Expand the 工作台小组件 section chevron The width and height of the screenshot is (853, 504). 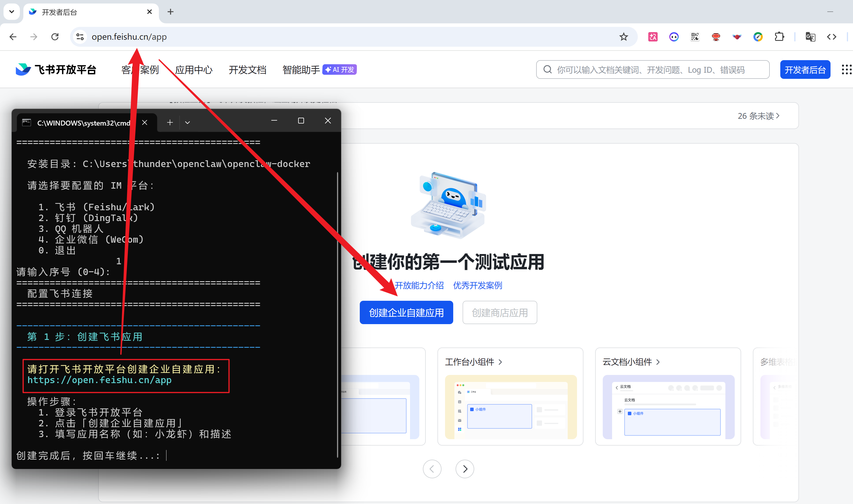tap(500, 362)
